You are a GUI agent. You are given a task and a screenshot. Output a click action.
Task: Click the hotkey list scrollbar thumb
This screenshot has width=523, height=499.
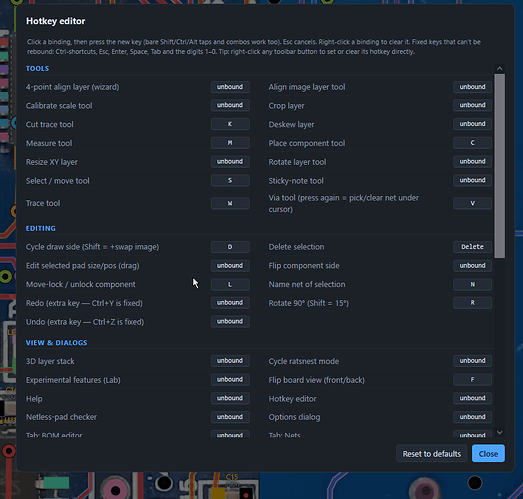click(x=499, y=166)
